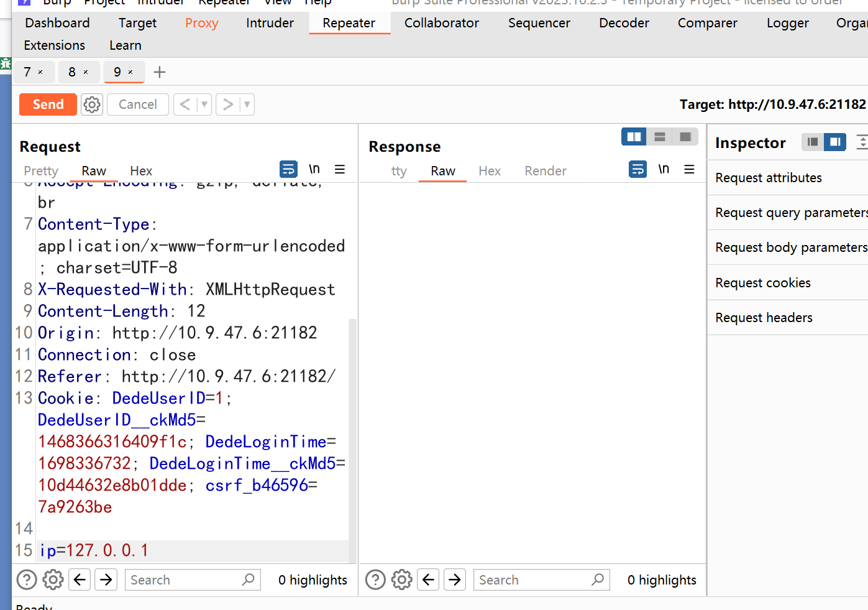Screen dimensions: 868x610
Task: Expand or collapse all Inspector sections
Action: coord(862,142)
